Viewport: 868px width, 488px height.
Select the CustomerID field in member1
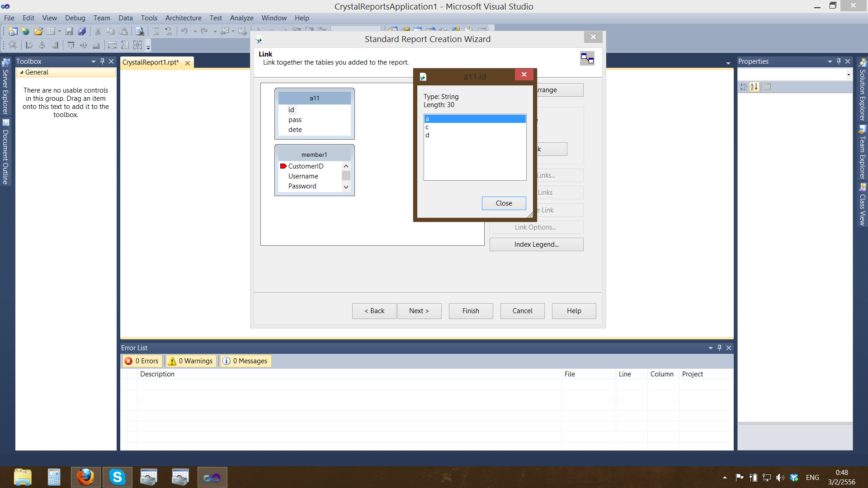pyautogui.click(x=306, y=166)
